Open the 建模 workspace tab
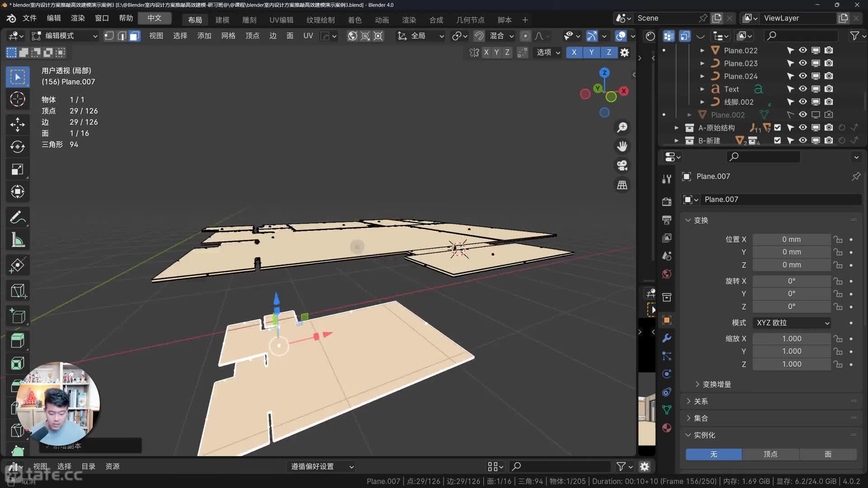Viewport: 868px width, 488px height. (222, 20)
